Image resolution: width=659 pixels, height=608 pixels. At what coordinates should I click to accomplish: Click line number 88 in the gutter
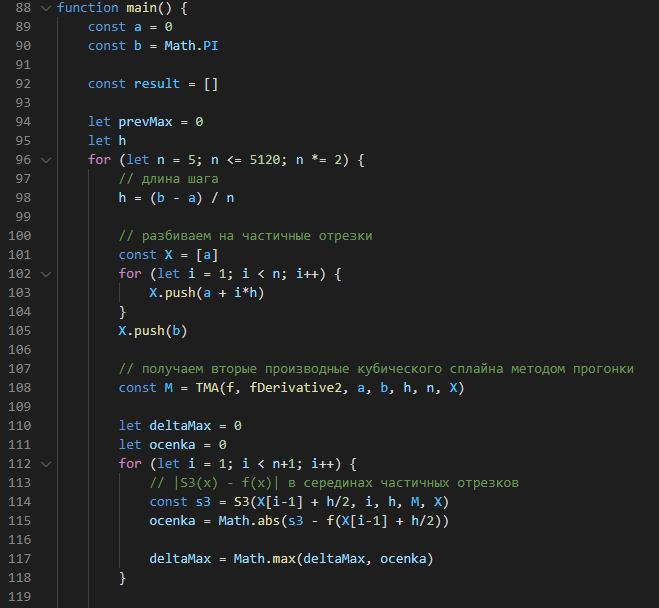tap(23, 8)
